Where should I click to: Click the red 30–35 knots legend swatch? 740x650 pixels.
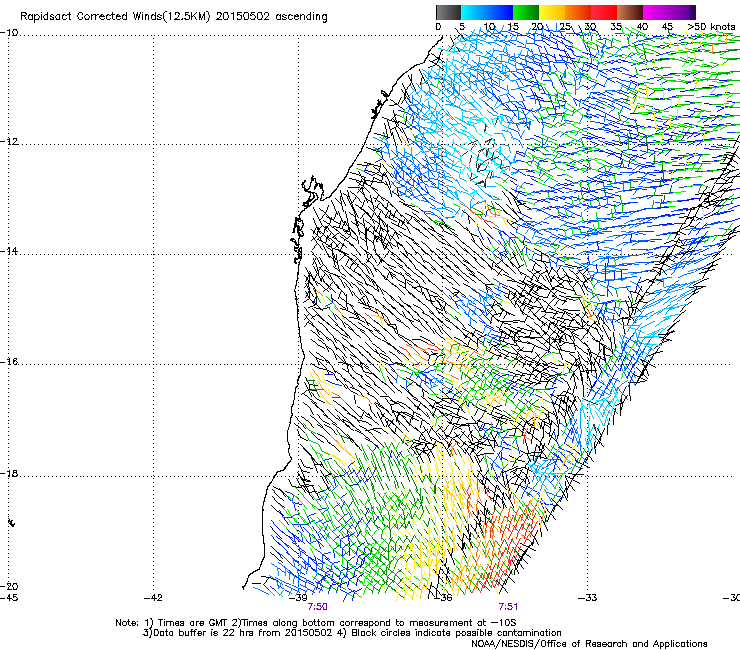tap(604, 12)
